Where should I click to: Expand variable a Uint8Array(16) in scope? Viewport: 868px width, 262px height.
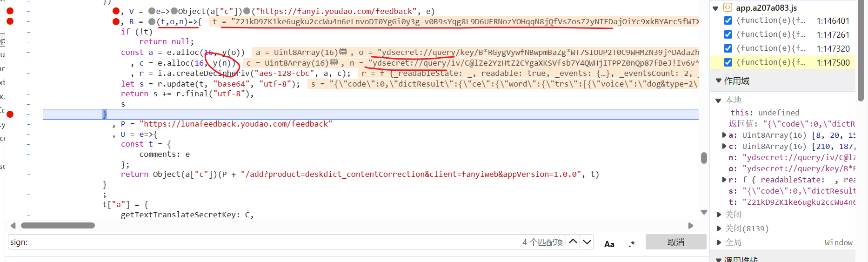coord(724,135)
